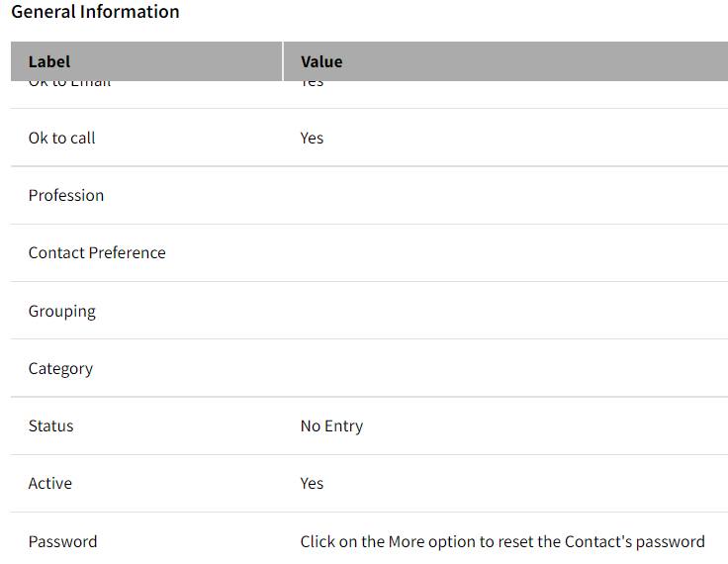The height and width of the screenshot is (564, 728).
Task: Click the partially hidden Ok to Email row
Action: [x=370, y=94]
